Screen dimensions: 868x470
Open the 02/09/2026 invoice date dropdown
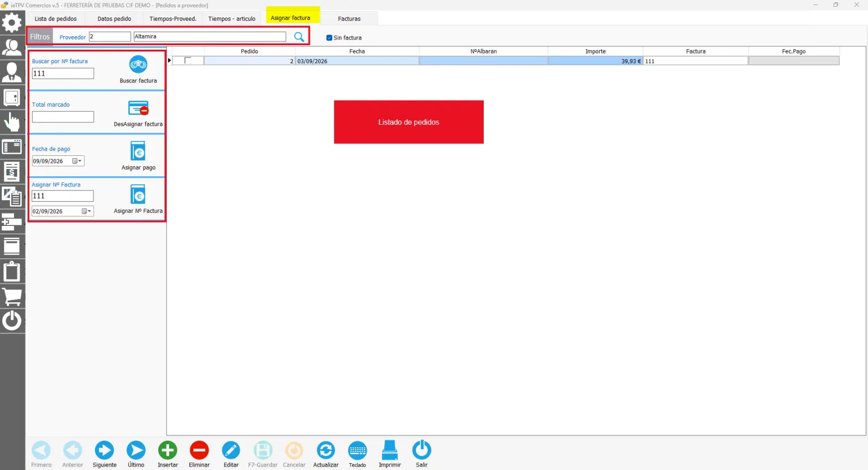point(86,211)
